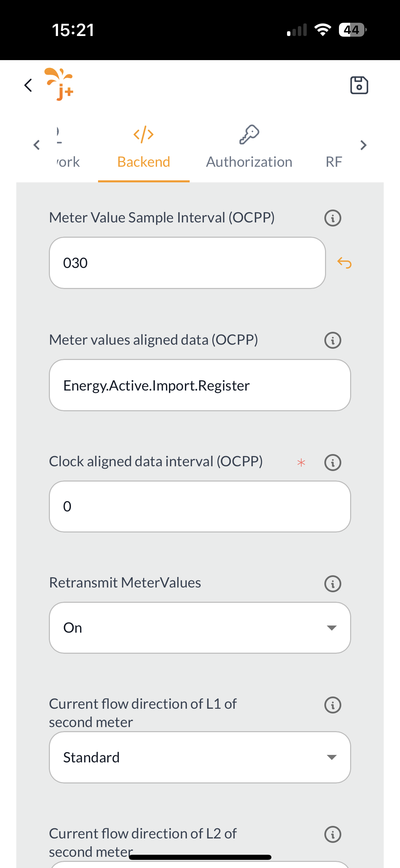Tap the save floppy disk icon
The height and width of the screenshot is (868, 400).
(359, 85)
